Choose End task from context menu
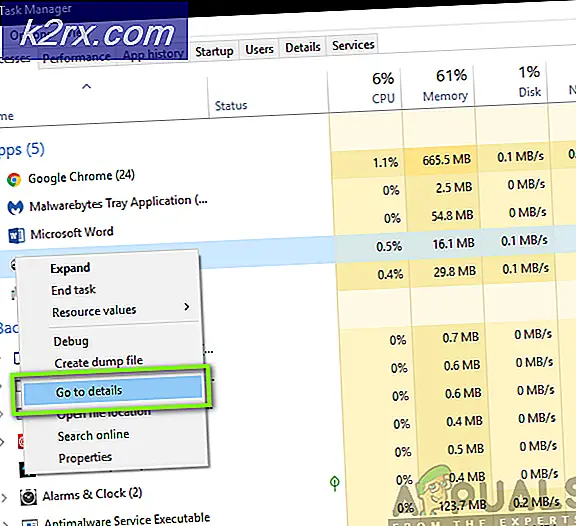576x526 pixels. (73, 290)
